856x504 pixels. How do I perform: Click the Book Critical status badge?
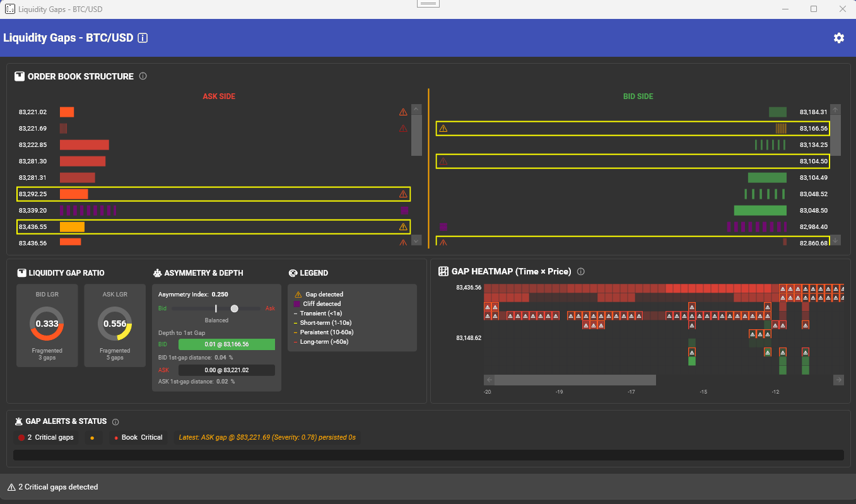[138, 437]
